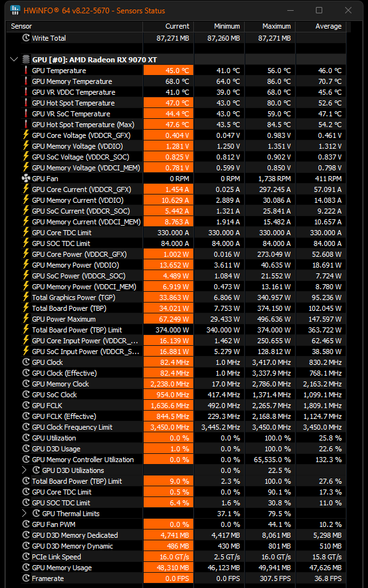
Task: Click the Average column header
Action: [x=321, y=26]
